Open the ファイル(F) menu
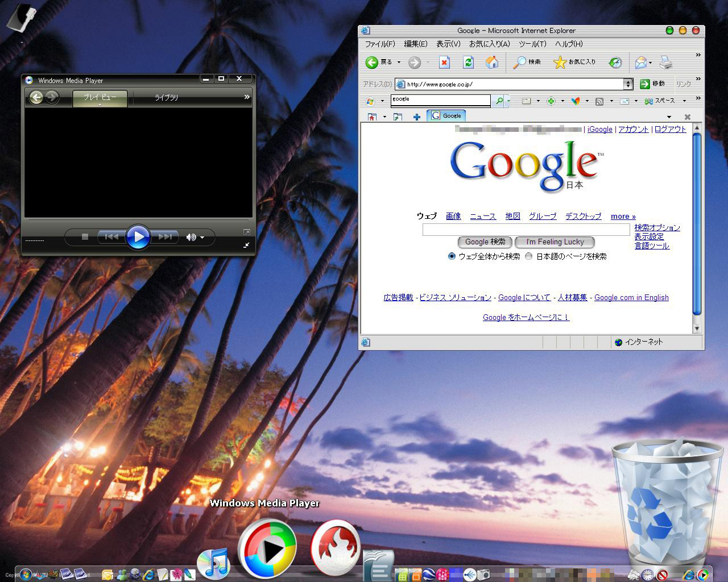The image size is (728, 582). coord(379,44)
